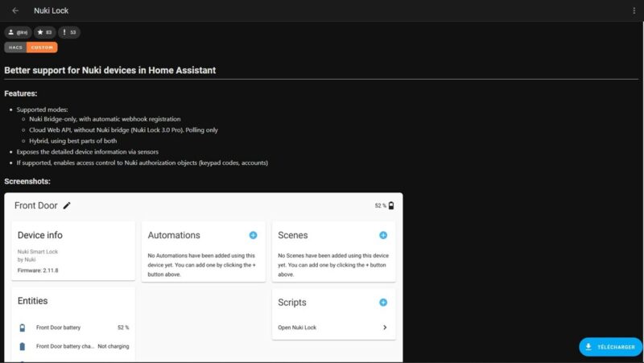Click the battery icon showing 52 %
This screenshot has height=363, width=644.
click(391, 206)
